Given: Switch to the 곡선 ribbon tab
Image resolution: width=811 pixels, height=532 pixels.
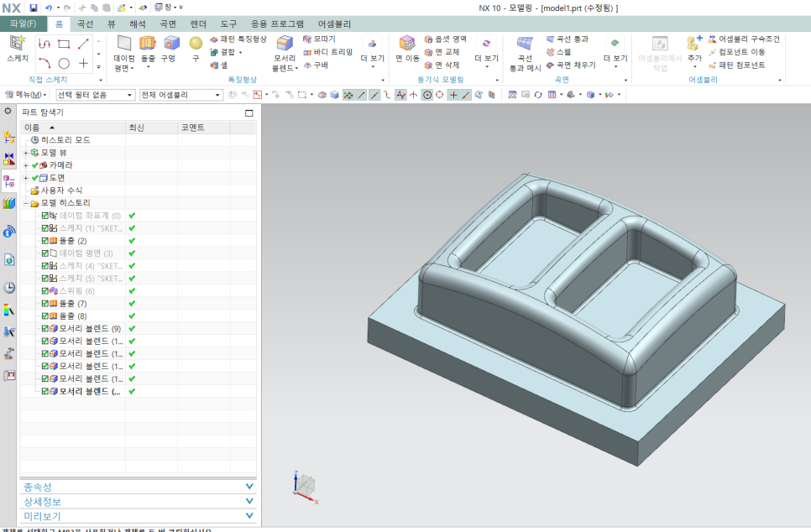Looking at the screenshot, I should pyautogui.click(x=86, y=23).
